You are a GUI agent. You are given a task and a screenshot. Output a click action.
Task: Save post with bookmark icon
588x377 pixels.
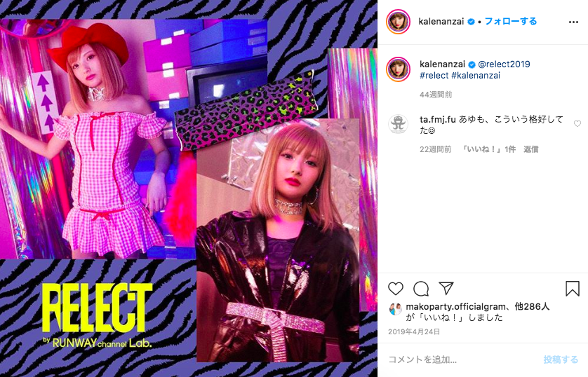tap(573, 289)
